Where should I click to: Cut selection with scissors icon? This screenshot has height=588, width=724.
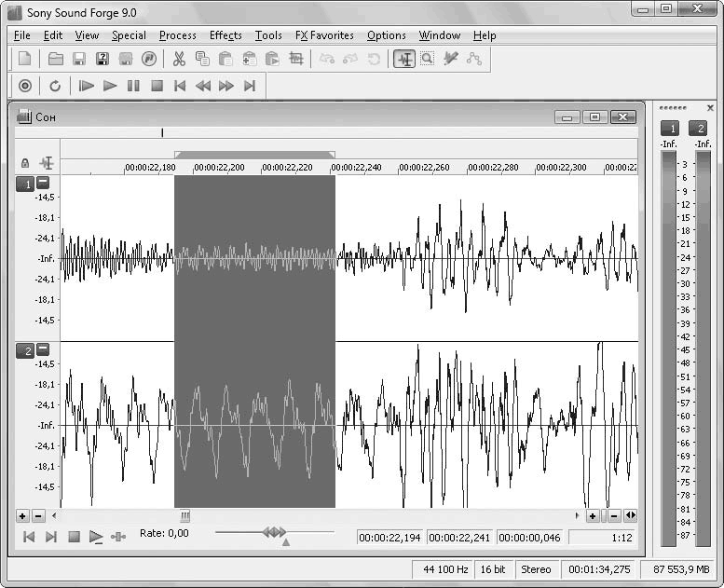click(x=178, y=59)
